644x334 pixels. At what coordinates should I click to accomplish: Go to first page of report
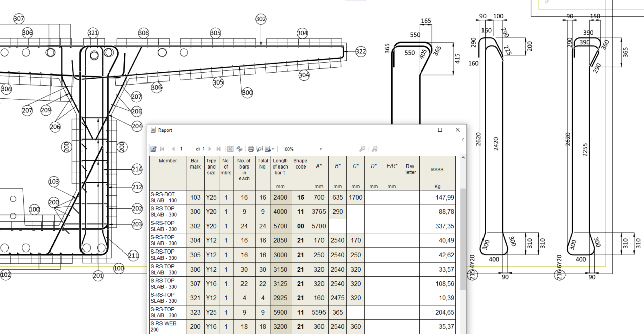162,149
